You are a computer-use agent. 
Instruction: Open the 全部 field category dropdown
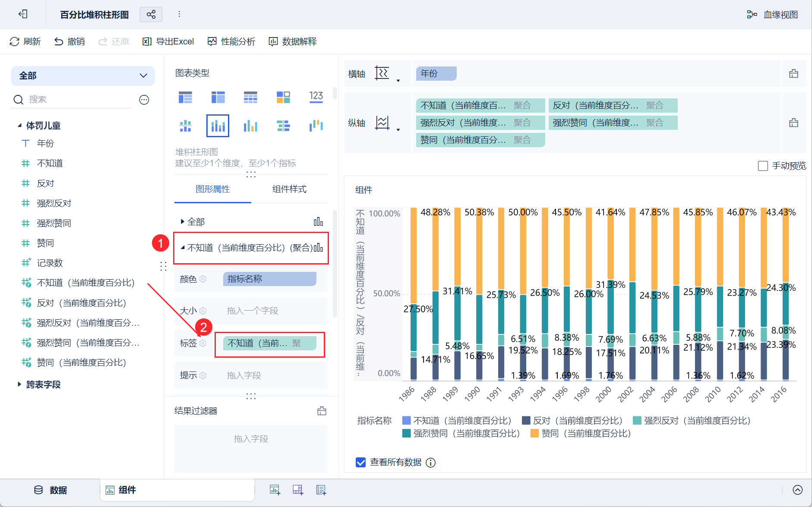click(x=83, y=76)
